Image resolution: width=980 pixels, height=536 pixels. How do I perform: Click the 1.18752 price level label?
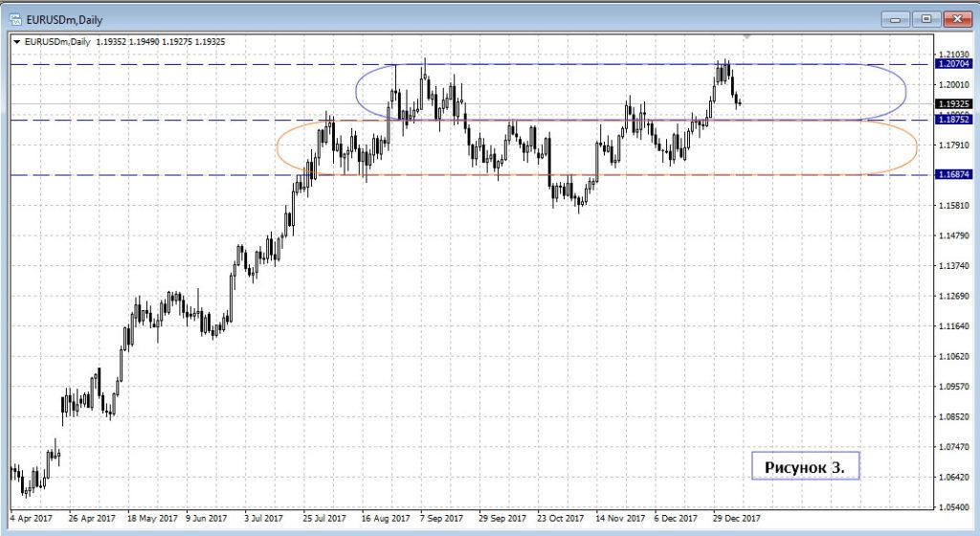[955, 121]
